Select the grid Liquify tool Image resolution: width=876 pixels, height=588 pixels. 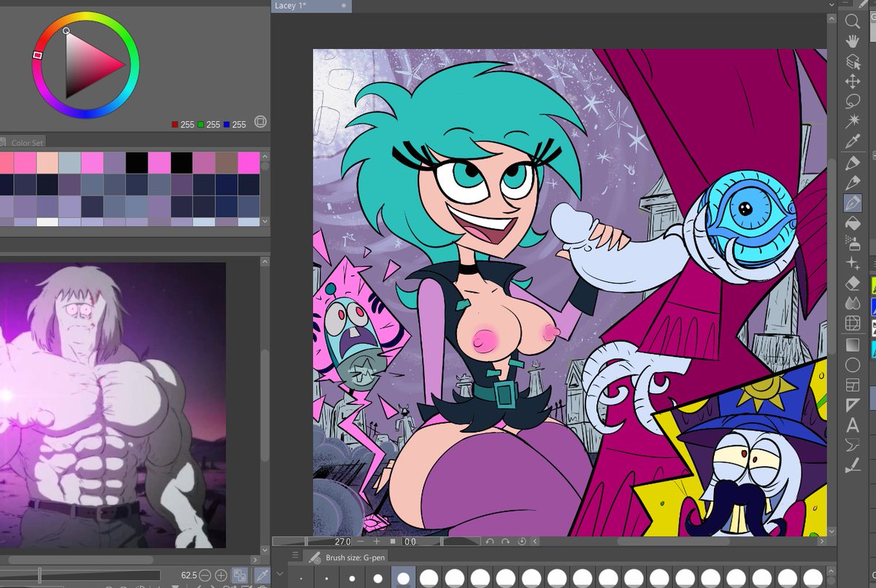[852, 323]
